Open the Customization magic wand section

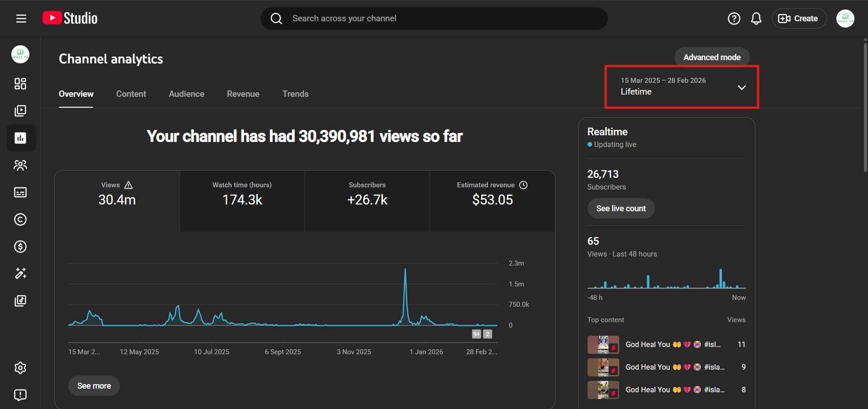click(x=20, y=273)
